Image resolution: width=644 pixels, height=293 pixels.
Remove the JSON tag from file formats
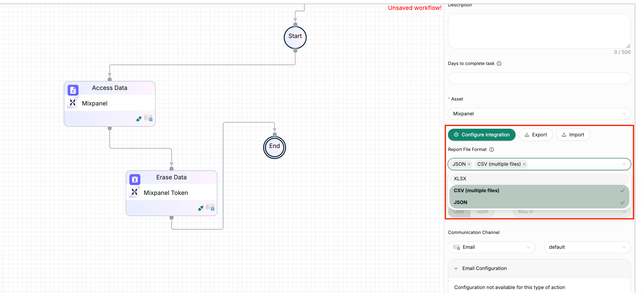(469, 164)
